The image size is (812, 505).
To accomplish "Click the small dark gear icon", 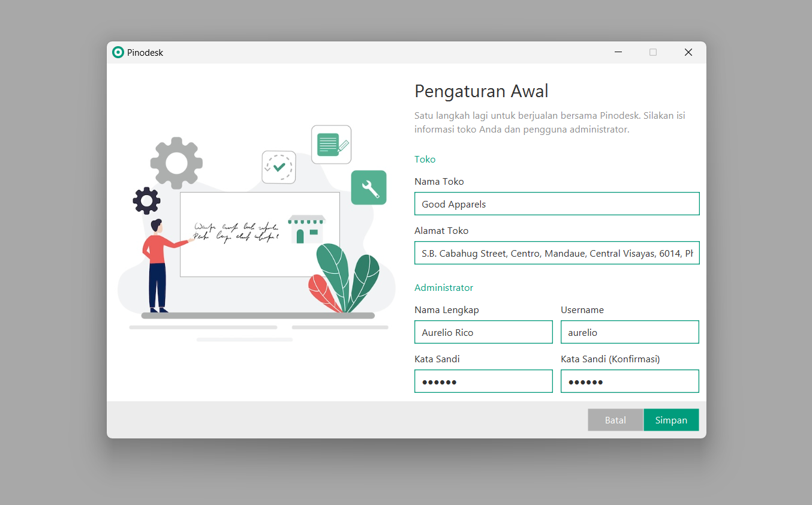I will [146, 201].
